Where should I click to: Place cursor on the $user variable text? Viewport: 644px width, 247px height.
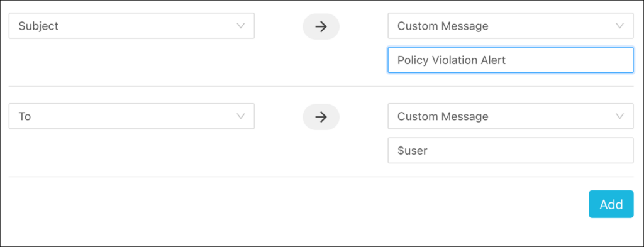(x=413, y=151)
